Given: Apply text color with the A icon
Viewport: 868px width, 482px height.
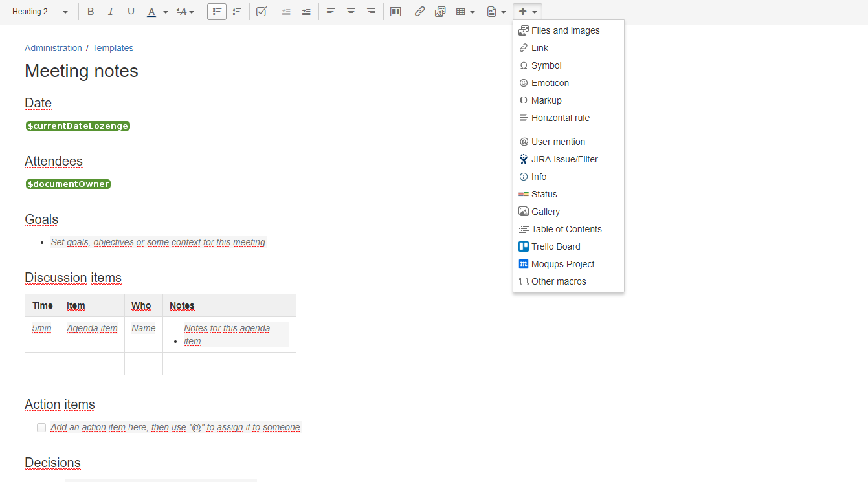Looking at the screenshot, I should click(x=151, y=12).
